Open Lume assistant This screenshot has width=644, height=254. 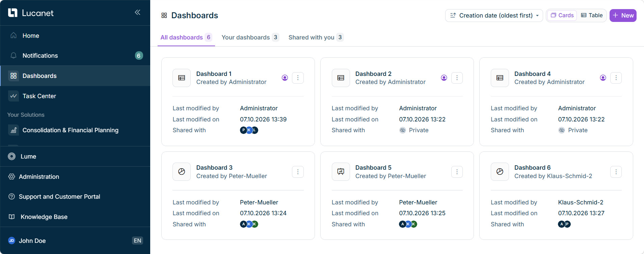[75, 157]
